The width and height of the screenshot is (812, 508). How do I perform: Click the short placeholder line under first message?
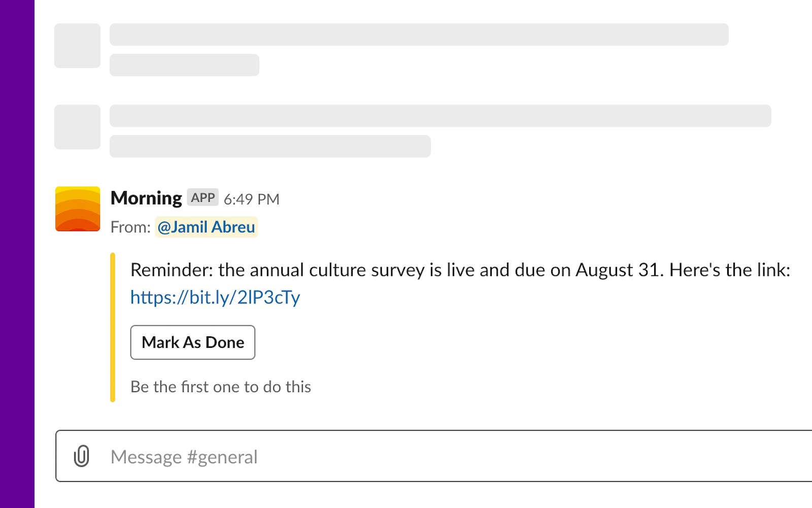pyautogui.click(x=184, y=65)
